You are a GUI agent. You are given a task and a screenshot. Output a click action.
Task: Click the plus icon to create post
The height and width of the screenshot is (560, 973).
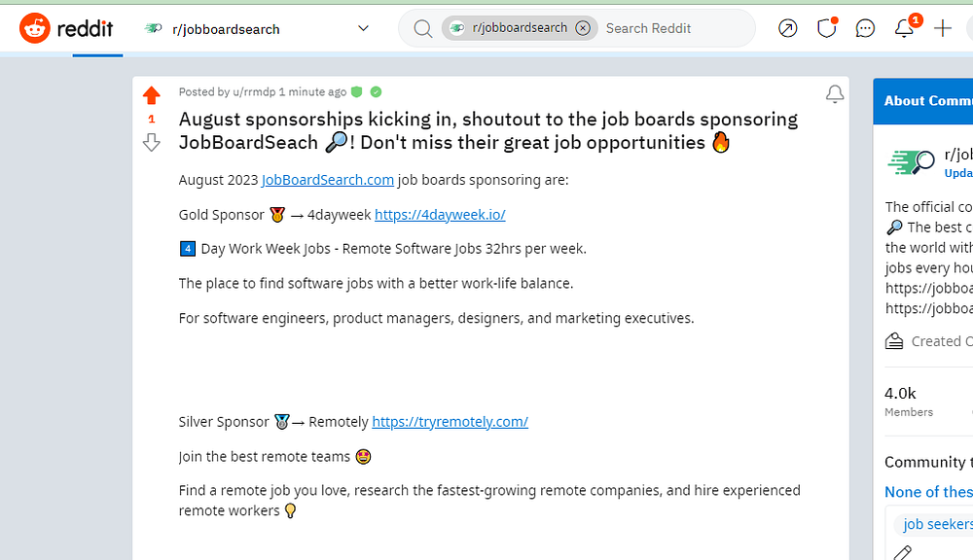[943, 28]
